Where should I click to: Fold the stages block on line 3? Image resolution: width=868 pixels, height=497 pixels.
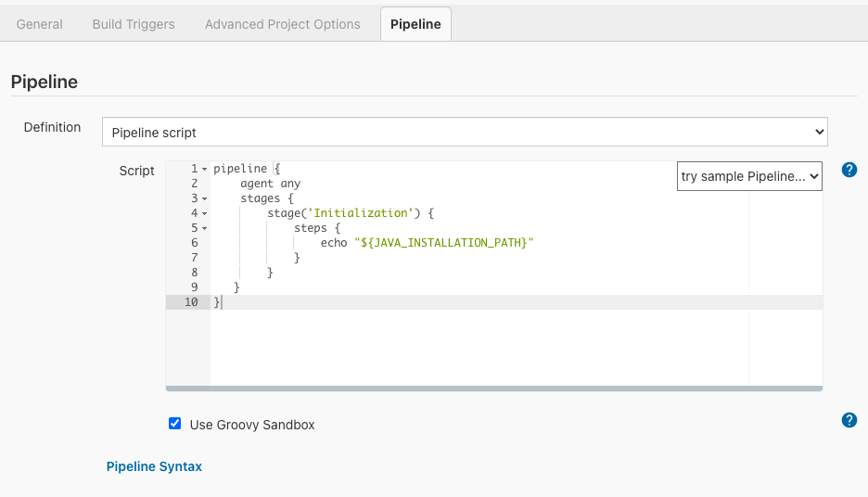point(204,198)
